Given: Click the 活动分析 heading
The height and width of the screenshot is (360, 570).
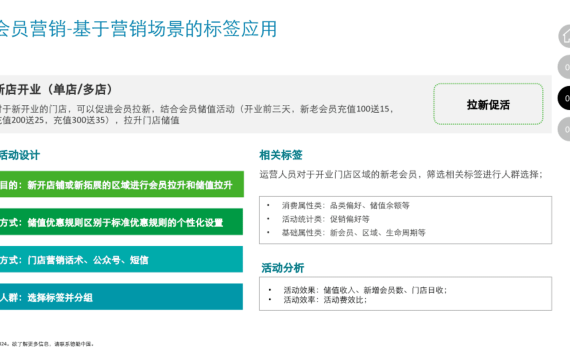Looking at the screenshot, I should (282, 268).
